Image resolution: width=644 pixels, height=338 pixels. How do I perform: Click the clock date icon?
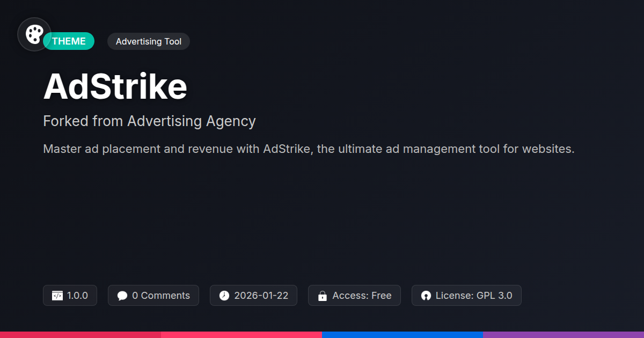(x=224, y=296)
